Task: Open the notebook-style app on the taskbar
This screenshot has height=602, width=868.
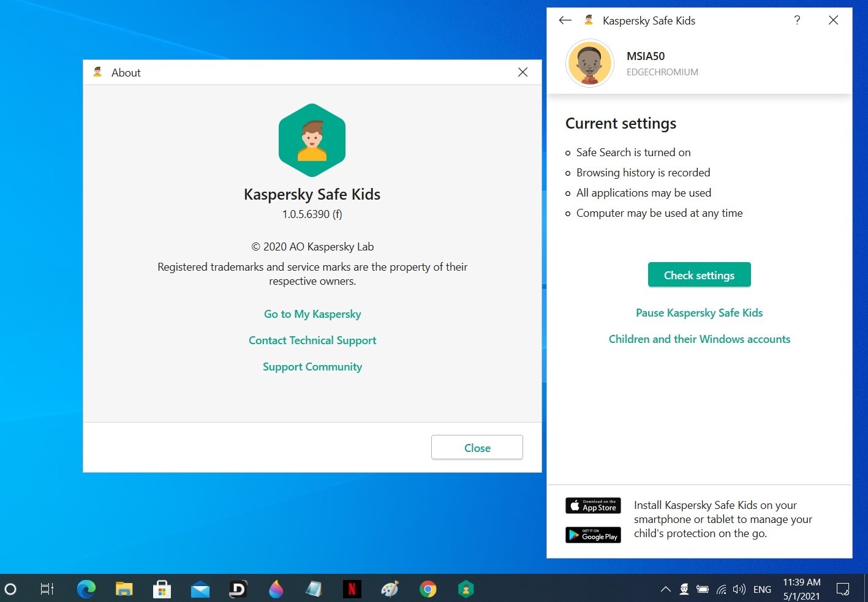Action: [x=314, y=589]
